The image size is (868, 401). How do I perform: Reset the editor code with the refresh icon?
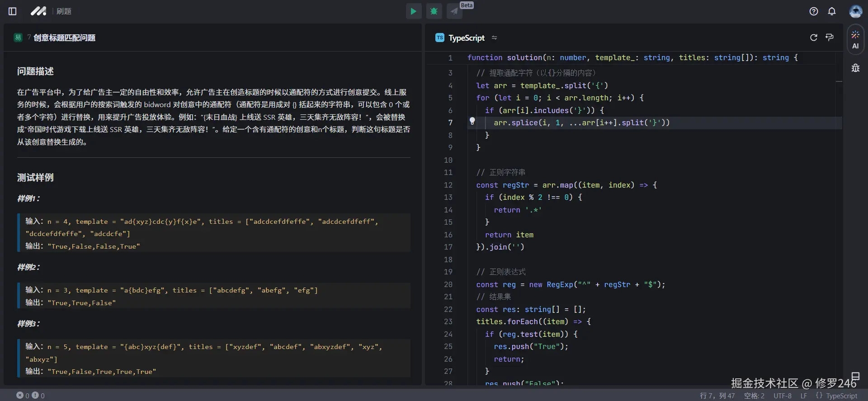813,38
